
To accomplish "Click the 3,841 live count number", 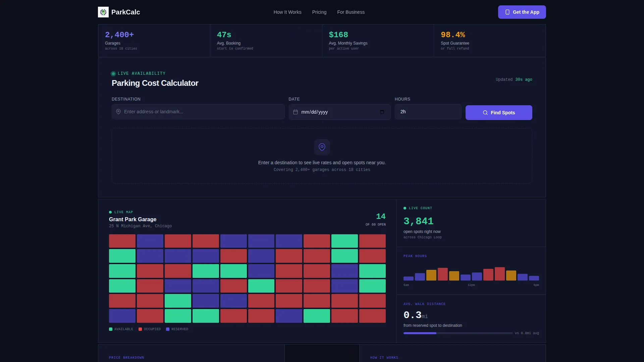I will tap(418, 221).
